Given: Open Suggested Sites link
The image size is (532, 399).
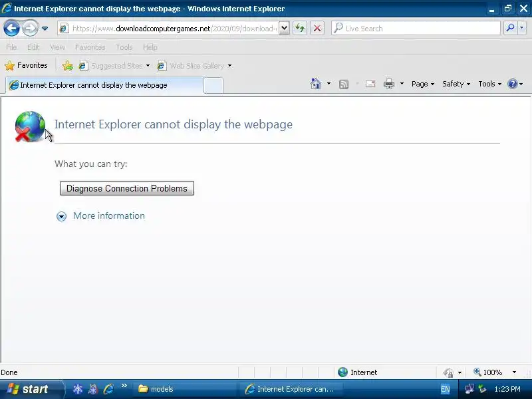Looking at the screenshot, I should point(110,65).
